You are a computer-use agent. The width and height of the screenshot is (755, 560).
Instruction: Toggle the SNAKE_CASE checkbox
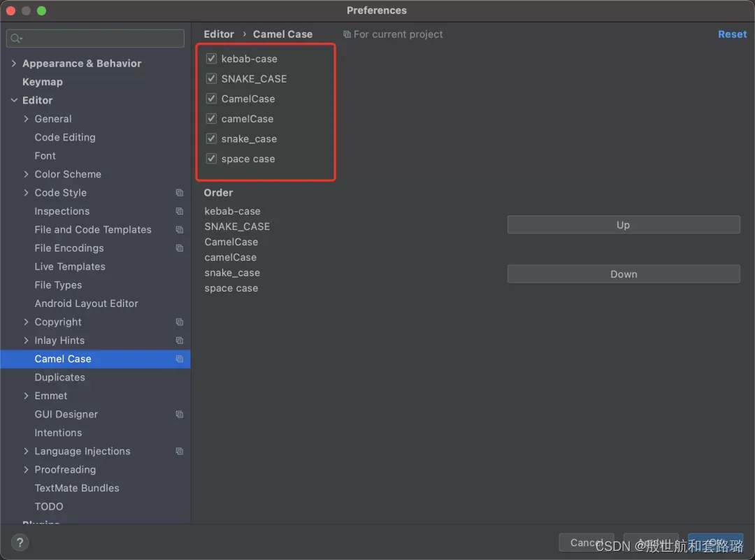[211, 78]
